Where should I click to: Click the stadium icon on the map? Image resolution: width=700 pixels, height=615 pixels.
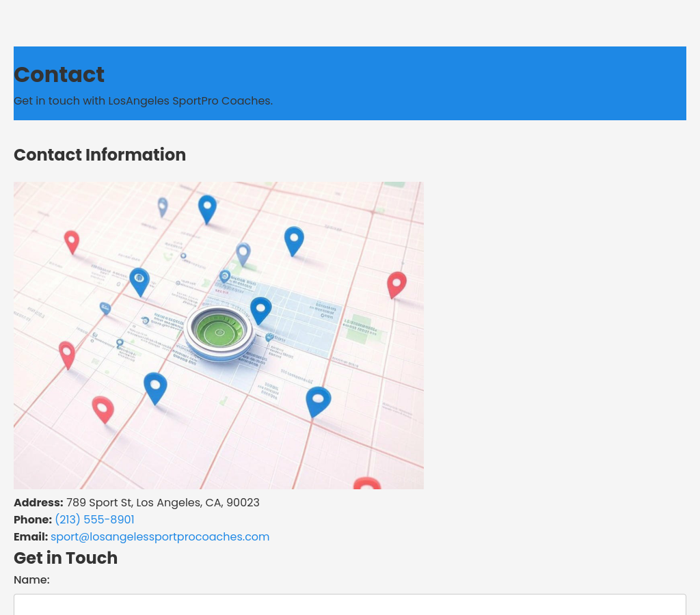219,332
